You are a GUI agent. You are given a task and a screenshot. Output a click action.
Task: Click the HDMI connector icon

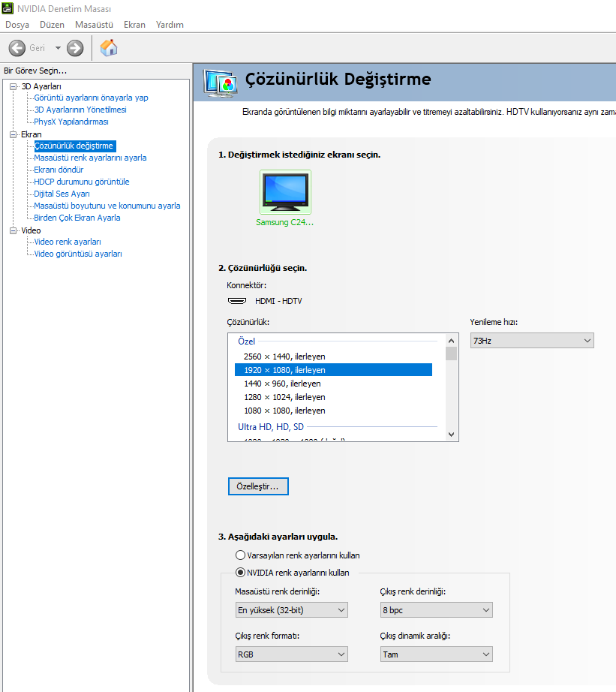click(237, 301)
